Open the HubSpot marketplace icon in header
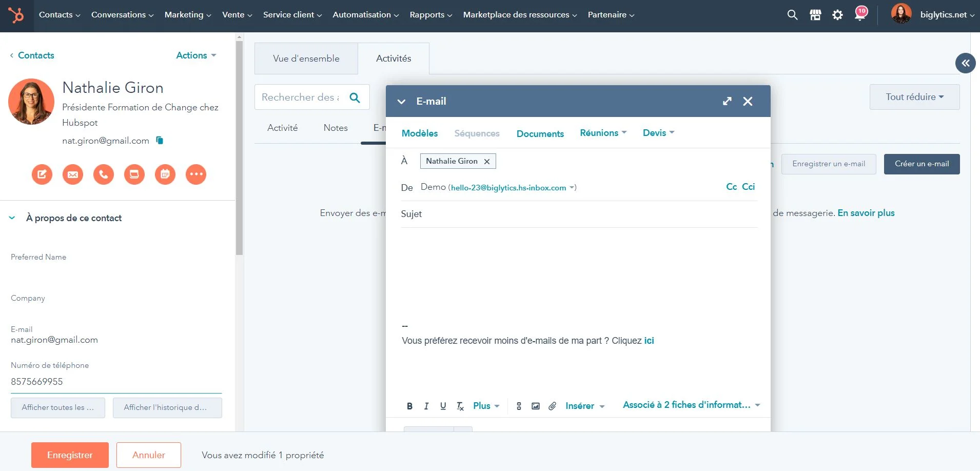 click(815, 15)
